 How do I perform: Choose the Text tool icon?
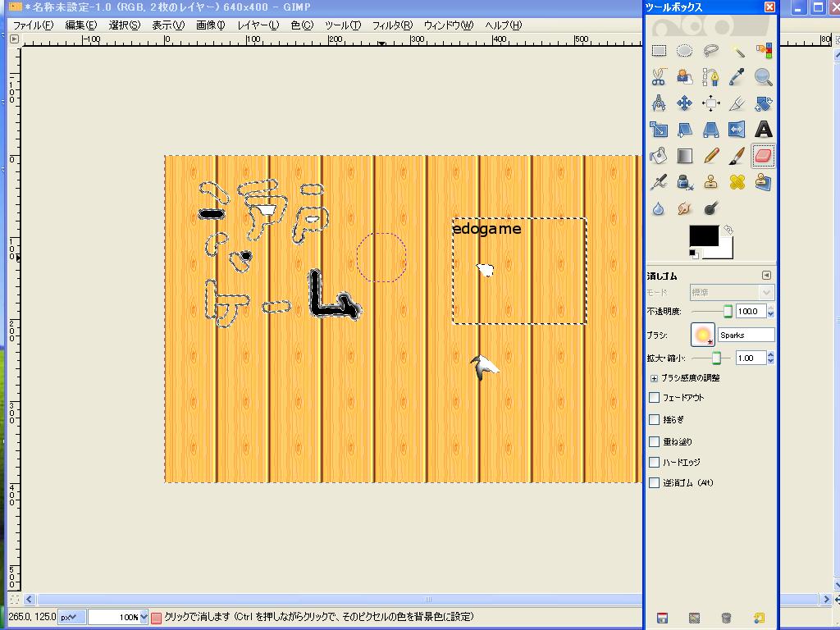(x=763, y=129)
